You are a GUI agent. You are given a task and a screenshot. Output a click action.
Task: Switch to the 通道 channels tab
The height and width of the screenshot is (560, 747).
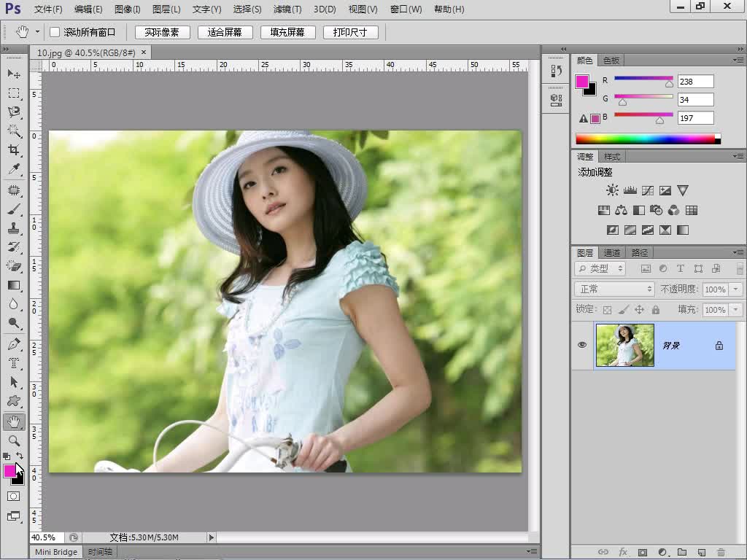[x=612, y=252]
